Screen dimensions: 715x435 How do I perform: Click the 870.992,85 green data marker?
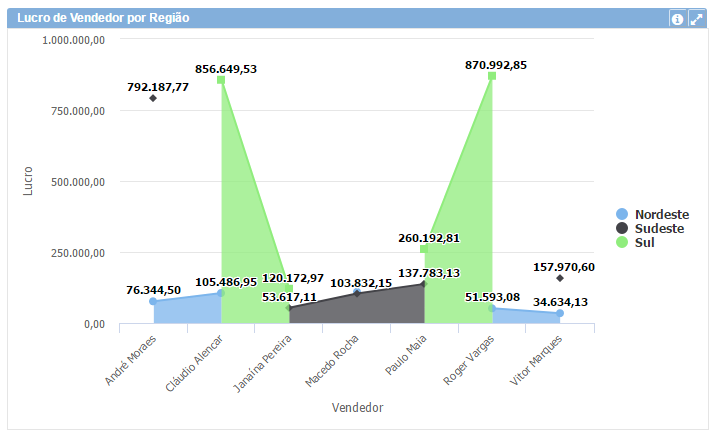click(x=492, y=76)
